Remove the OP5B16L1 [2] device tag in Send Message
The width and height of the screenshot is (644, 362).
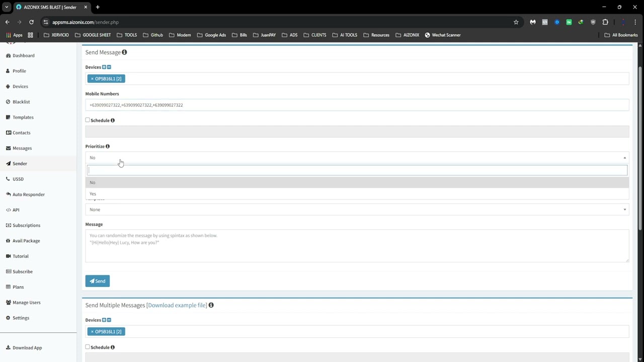tap(92, 78)
